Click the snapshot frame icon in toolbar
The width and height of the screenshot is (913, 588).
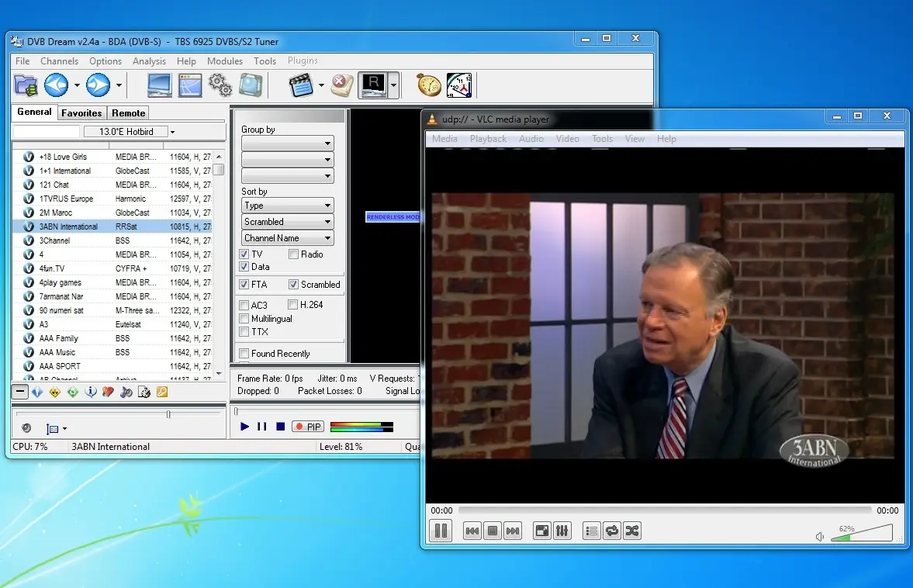pos(251,85)
